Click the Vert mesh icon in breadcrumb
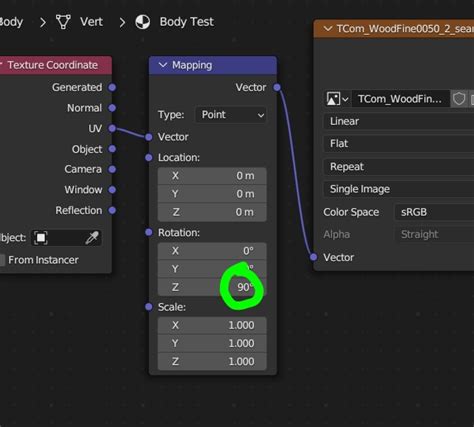The width and height of the screenshot is (474, 427). (x=63, y=22)
